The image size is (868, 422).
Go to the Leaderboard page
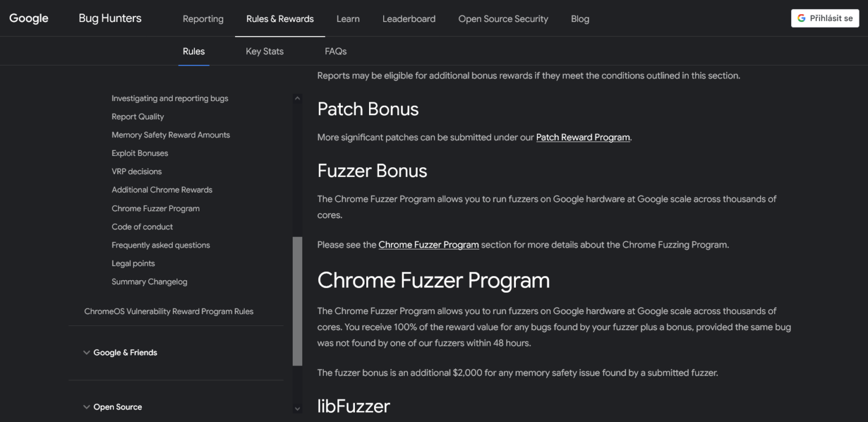(x=409, y=19)
